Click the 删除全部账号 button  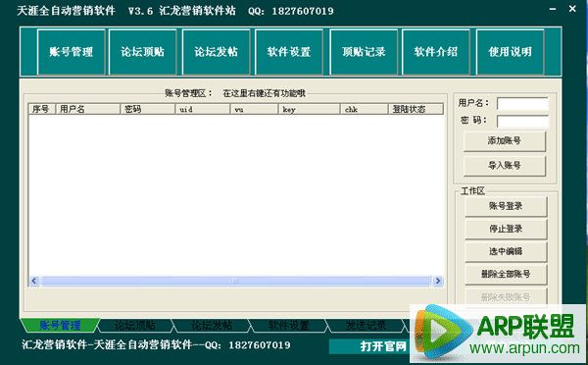[x=506, y=275]
